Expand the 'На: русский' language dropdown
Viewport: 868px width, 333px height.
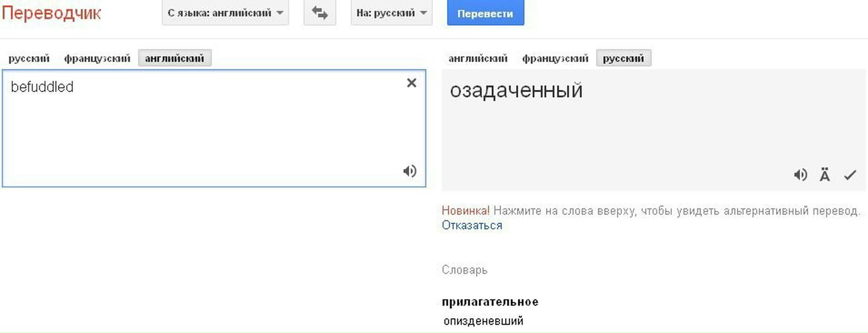[x=391, y=13]
